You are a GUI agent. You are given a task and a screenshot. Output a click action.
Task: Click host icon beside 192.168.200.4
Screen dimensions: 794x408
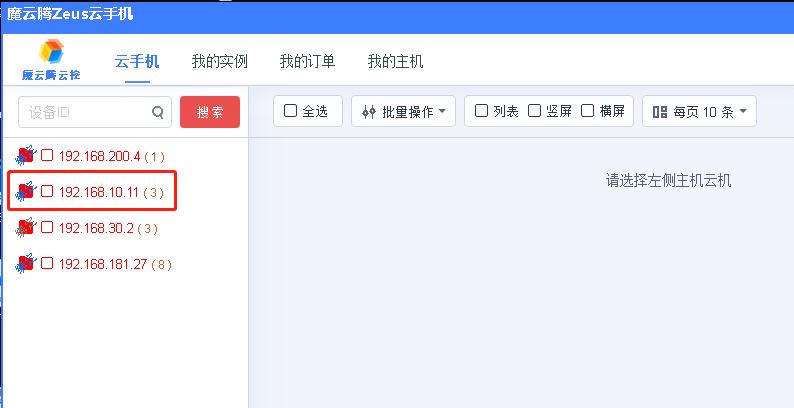coord(26,155)
